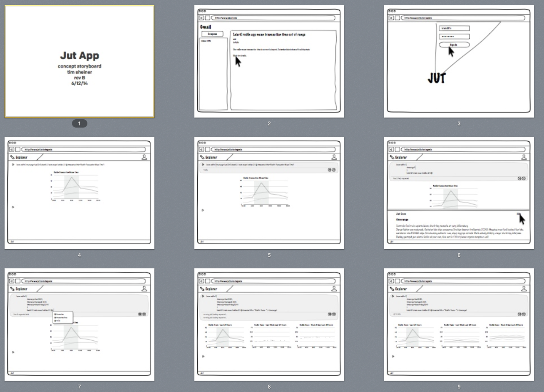Screen dimensions: 544x392
Task: Click the Sign In button on slide 3
Action: coord(454,45)
